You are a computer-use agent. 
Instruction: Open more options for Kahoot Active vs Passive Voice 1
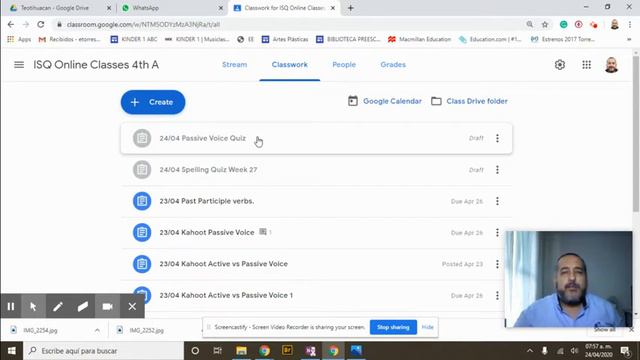pyautogui.click(x=497, y=296)
